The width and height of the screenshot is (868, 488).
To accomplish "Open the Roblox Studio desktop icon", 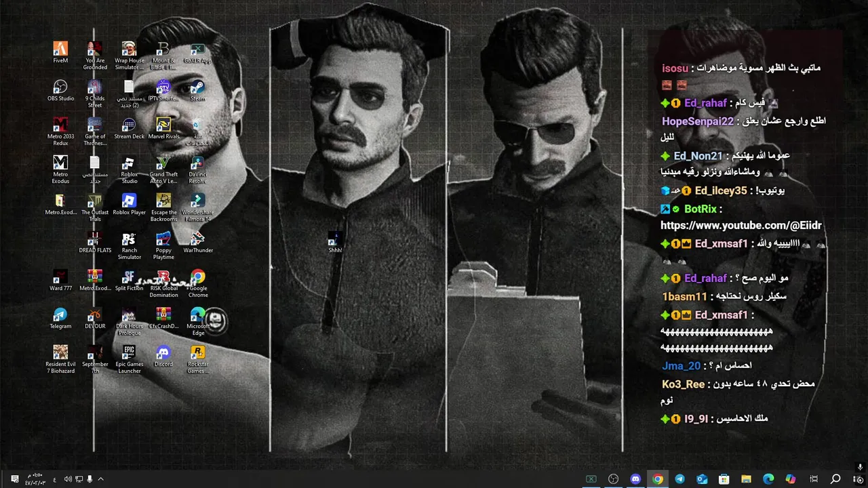I will pyautogui.click(x=129, y=170).
